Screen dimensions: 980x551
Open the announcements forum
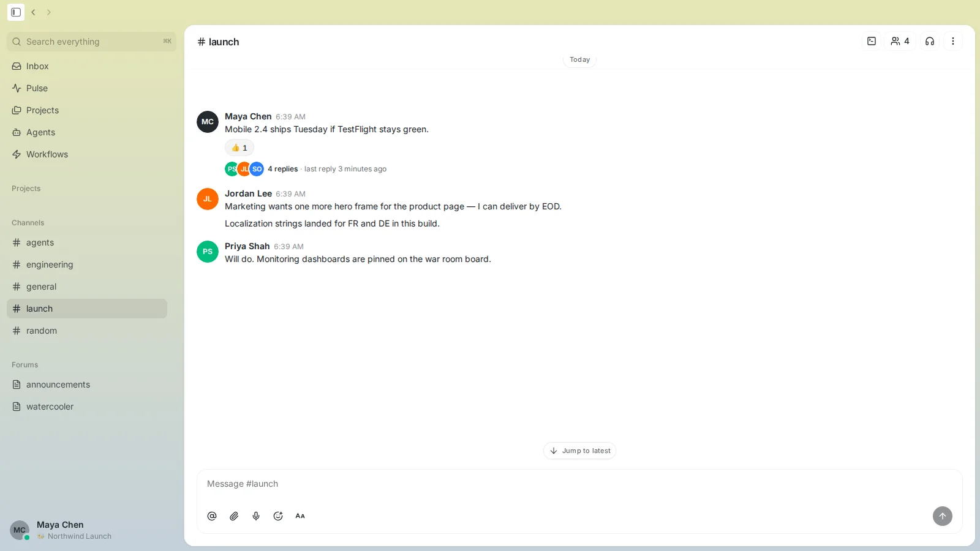(87, 384)
